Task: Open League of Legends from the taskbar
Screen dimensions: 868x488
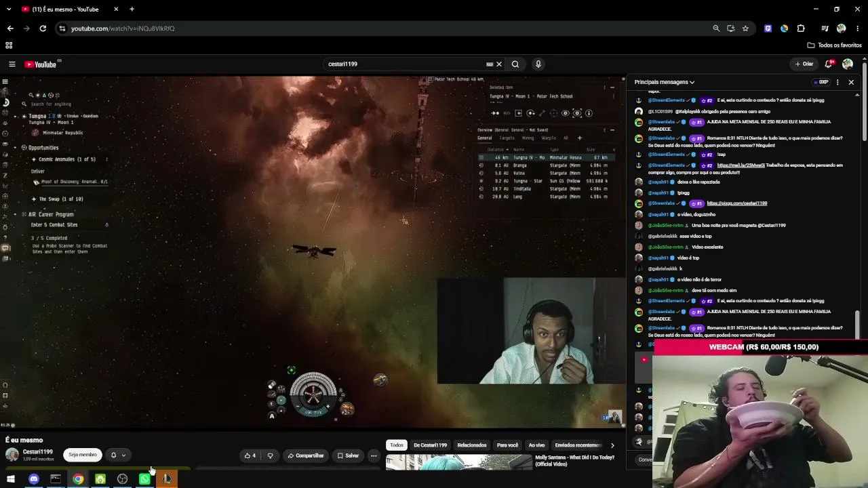Action: (x=167, y=479)
